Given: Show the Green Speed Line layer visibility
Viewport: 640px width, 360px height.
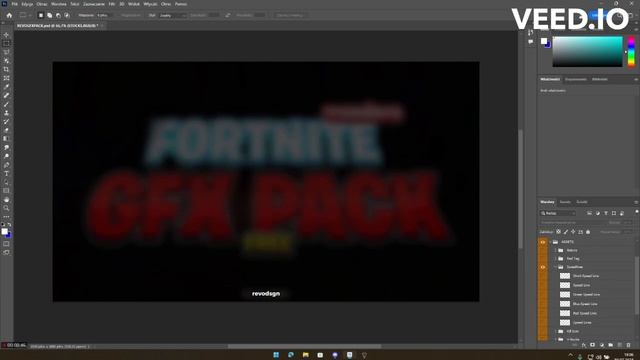Looking at the screenshot, I should click(543, 294).
